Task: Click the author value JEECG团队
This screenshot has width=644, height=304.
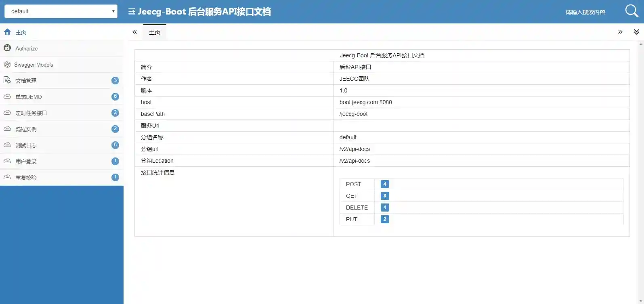Action: point(355,79)
